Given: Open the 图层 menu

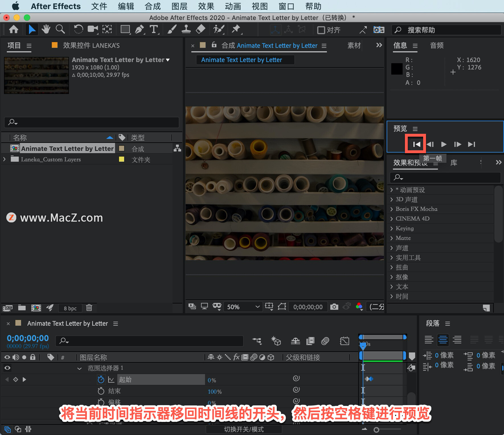Looking at the screenshot, I should [x=179, y=6].
